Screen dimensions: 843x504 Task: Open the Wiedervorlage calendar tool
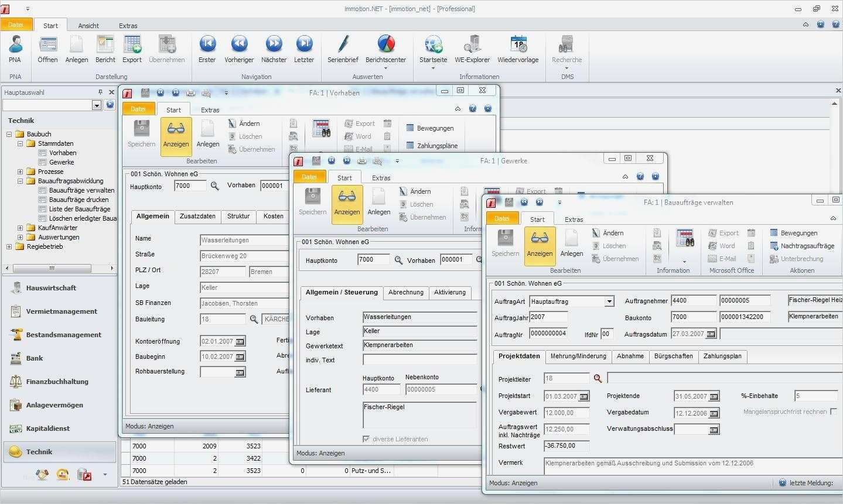tap(517, 50)
